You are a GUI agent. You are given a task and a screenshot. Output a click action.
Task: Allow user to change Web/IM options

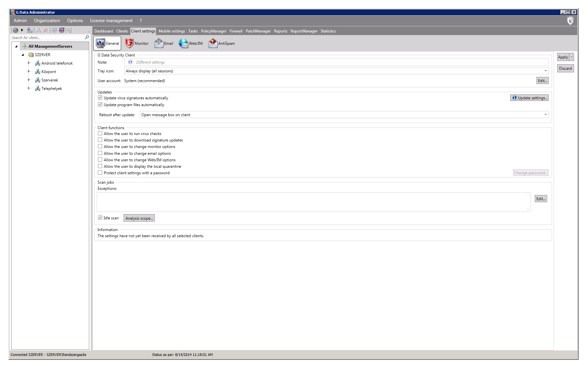(100, 160)
